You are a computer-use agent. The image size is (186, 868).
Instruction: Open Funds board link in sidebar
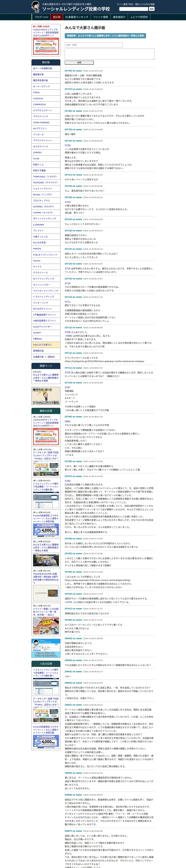point(46,158)
